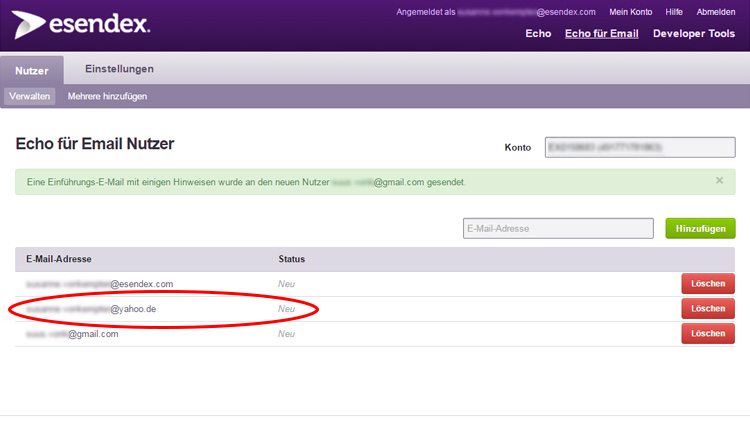Delete the yahoo.de user with Löschen
Screen dimensions: 750x427
tap(707, 309)
